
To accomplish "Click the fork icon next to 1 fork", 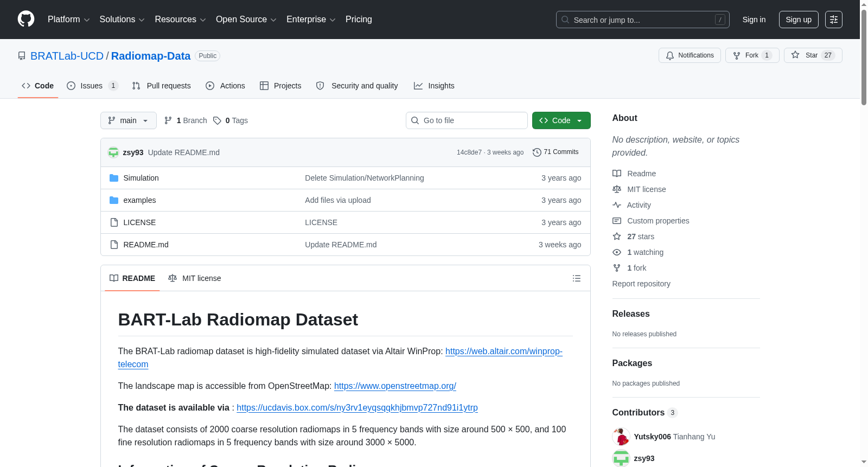I will [x=617, y=268].
